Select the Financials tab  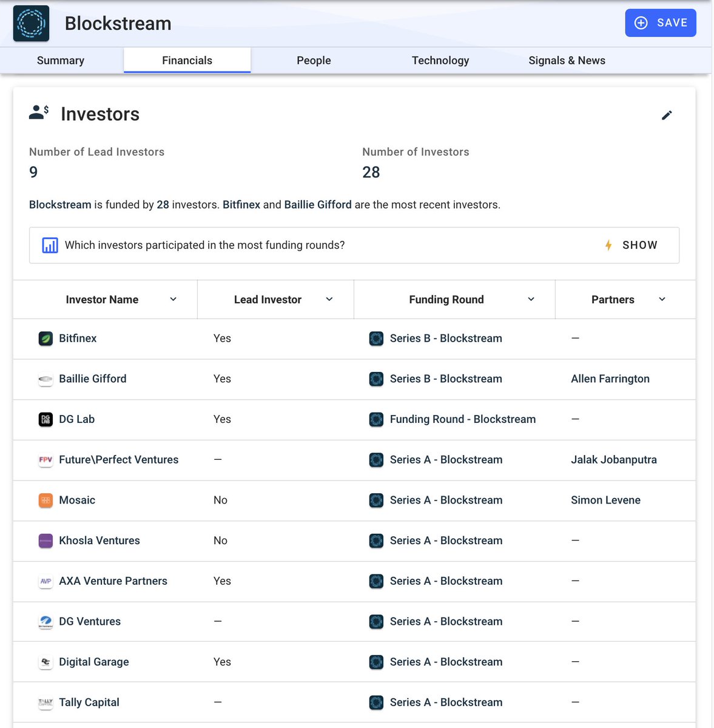(187, 61)
